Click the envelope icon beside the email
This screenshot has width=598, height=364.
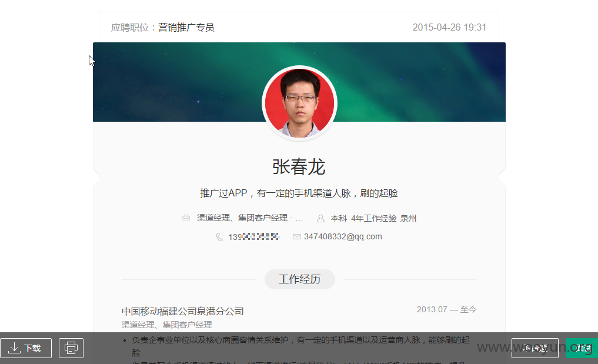click(x=297, y=236)
